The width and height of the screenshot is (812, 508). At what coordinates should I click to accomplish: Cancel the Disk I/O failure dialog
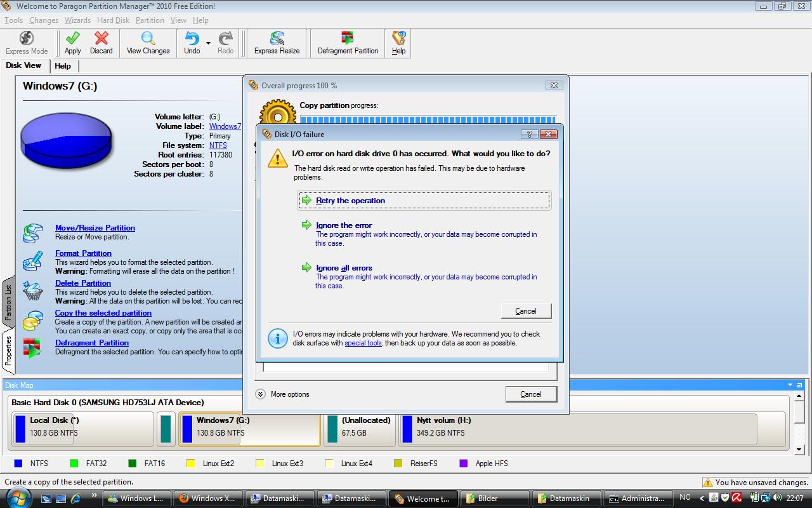tap(526, 311)
